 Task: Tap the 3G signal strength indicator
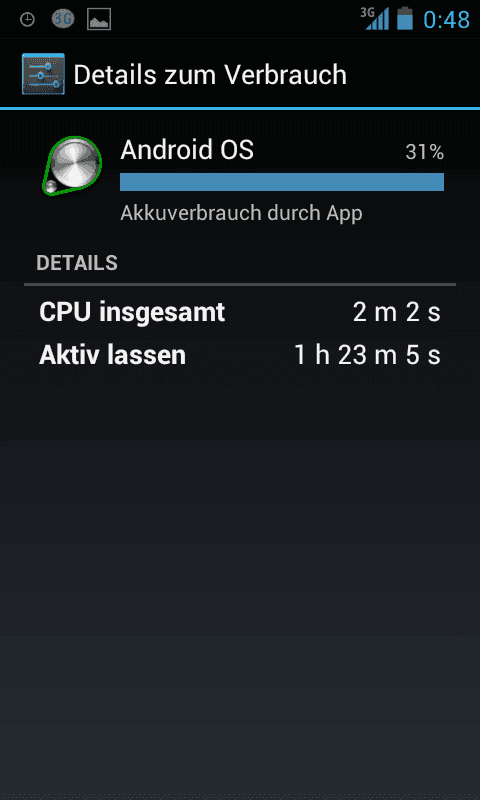pyautogui.click(x=375, y=19)
